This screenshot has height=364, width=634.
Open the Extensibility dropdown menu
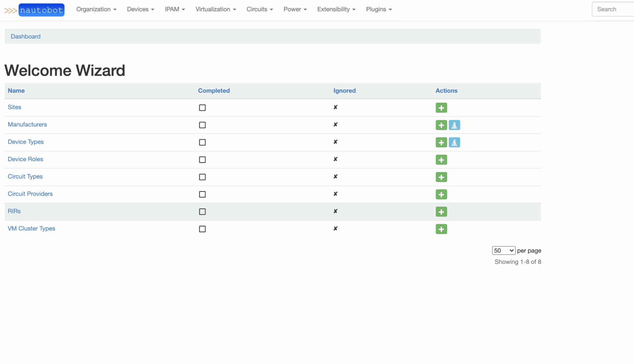pos(336,9)
